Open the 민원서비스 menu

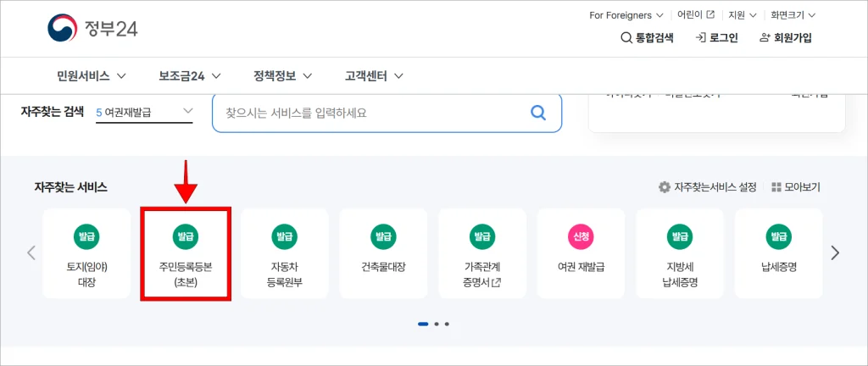pyautogui.click(x=92, y=75)
